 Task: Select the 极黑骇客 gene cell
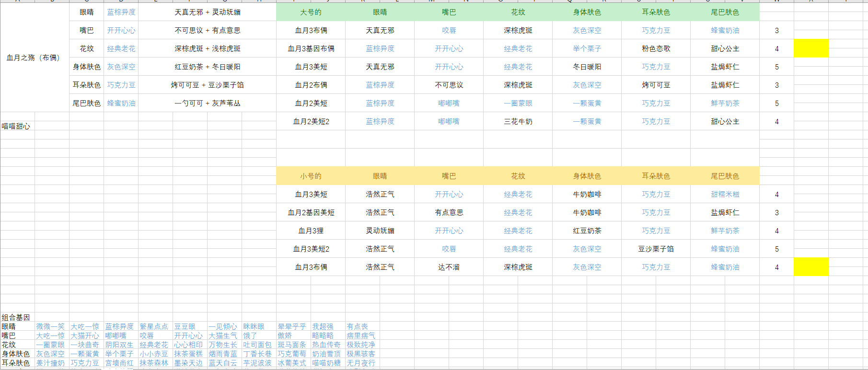(x=362, y=354)
